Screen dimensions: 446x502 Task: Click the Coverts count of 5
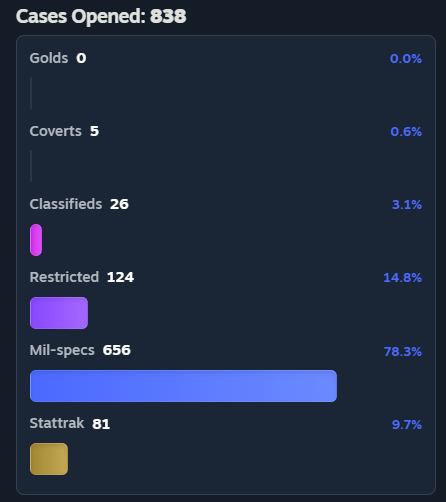tap(94, 131)
